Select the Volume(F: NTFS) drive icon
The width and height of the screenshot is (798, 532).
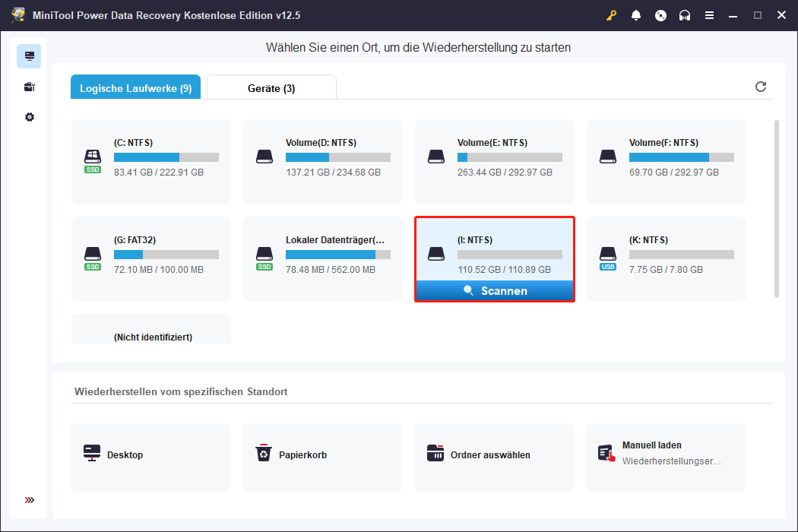(x=608, y=157)
